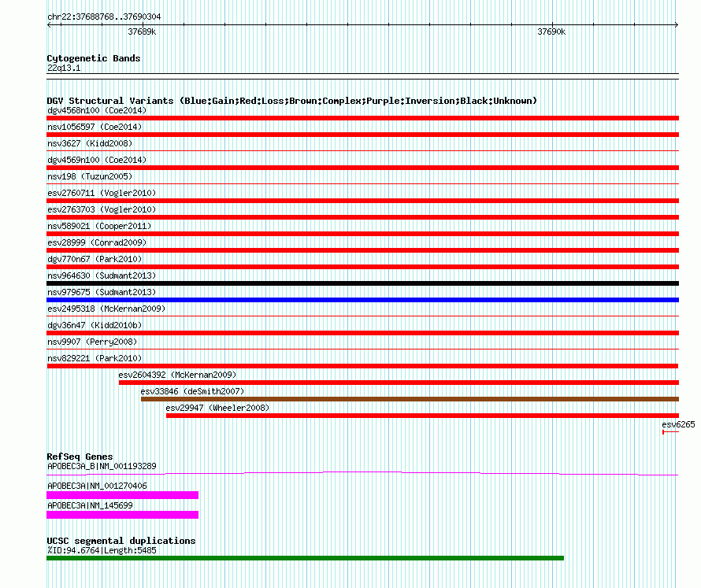Open the nsv1056597 (Coe2014) variant label
The image size is (701, 588).
(95, 127)
